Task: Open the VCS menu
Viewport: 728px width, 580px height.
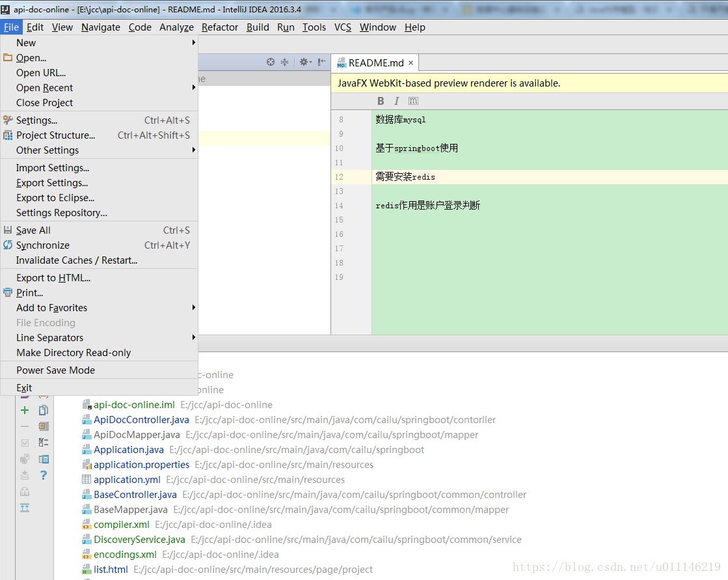Action: point(343,27)
